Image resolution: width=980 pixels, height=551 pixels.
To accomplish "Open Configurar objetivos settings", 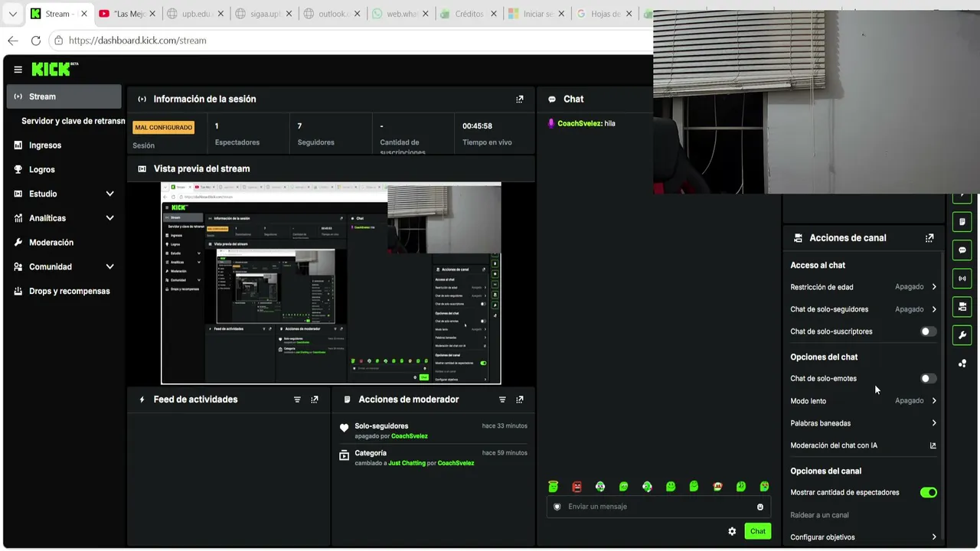I will pyautogui.click(x=863, y=537).
